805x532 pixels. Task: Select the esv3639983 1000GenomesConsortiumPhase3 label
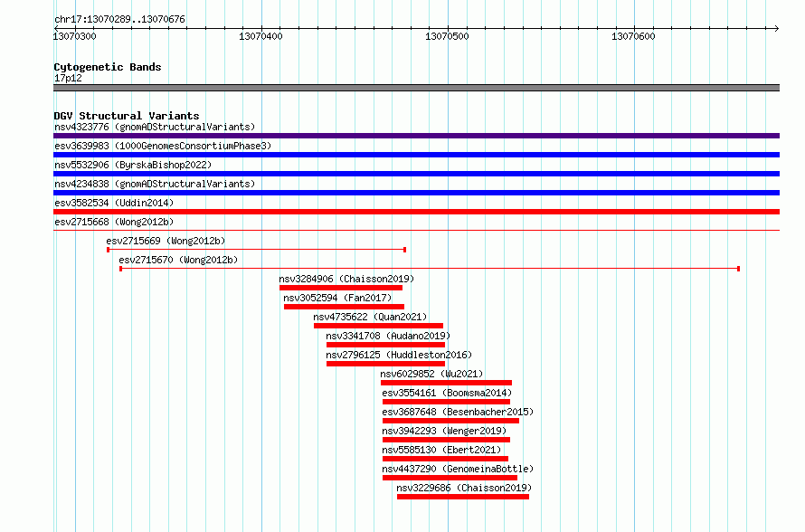coord(163,146)
